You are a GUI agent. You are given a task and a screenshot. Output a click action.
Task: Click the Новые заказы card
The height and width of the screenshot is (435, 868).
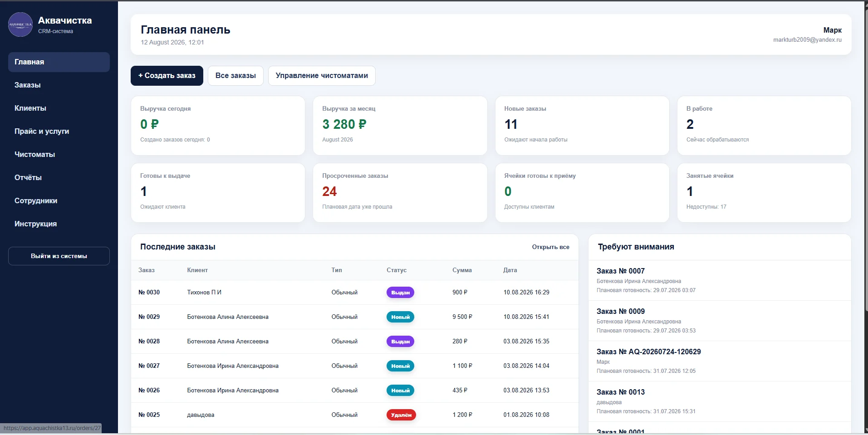coord(582,126)
